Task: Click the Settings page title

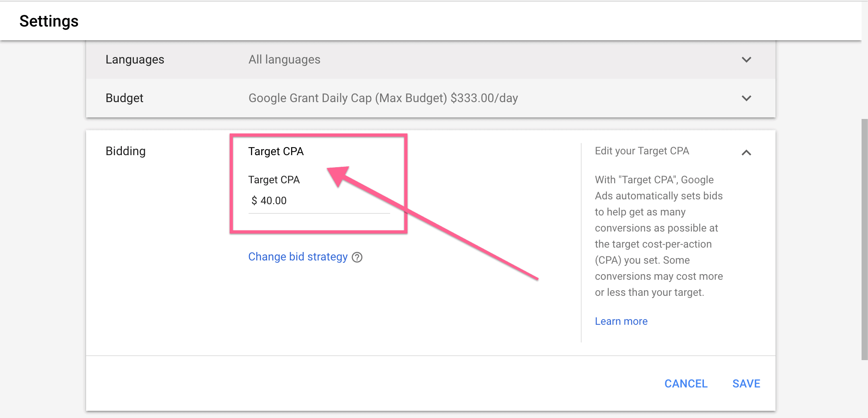Action: pyautogui.click(x=49, y=21)
